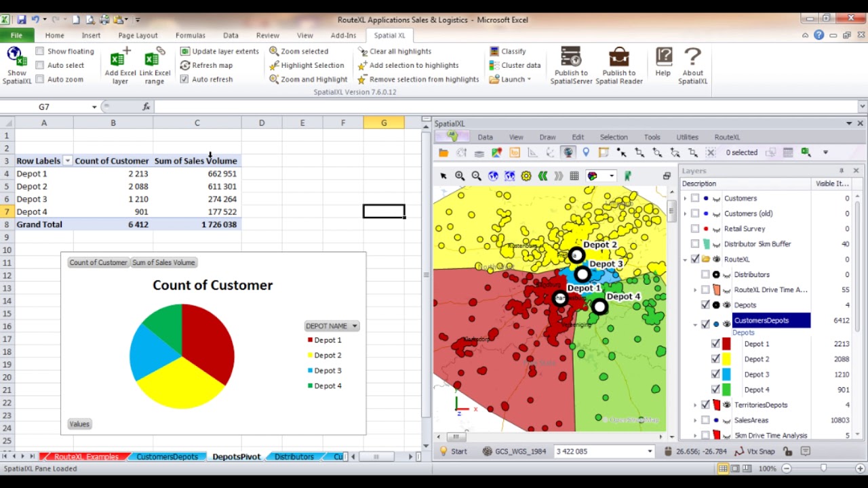Image resolution: width=868 pixels, height=488 pixels.
Task: Click Count of Customer chart field button
Action: click(x=98, y=262)
